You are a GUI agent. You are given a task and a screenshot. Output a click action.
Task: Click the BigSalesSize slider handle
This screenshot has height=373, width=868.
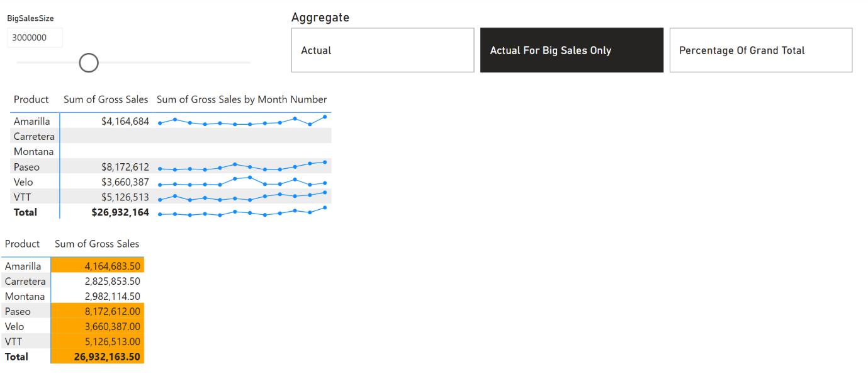[89, 62]
